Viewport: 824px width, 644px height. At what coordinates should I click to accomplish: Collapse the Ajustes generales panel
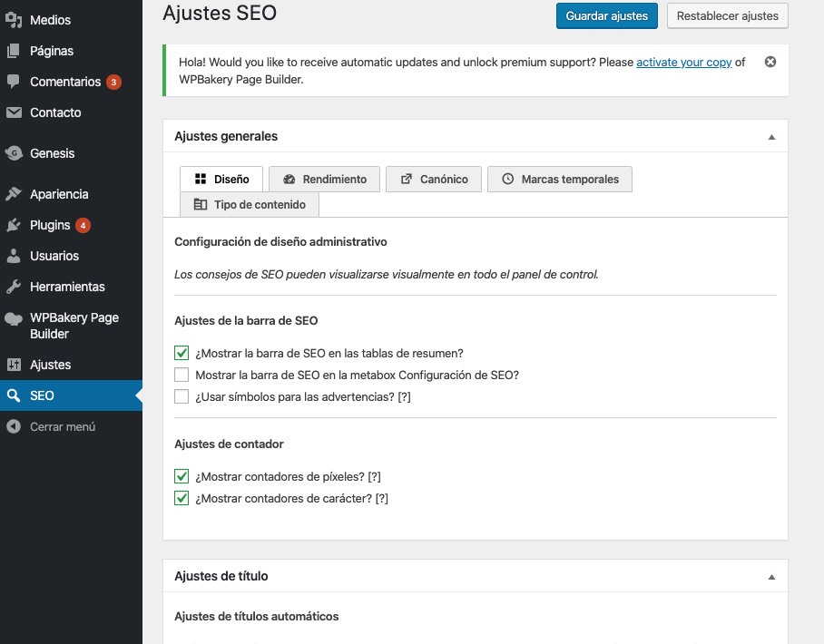[x=771, y=135]
